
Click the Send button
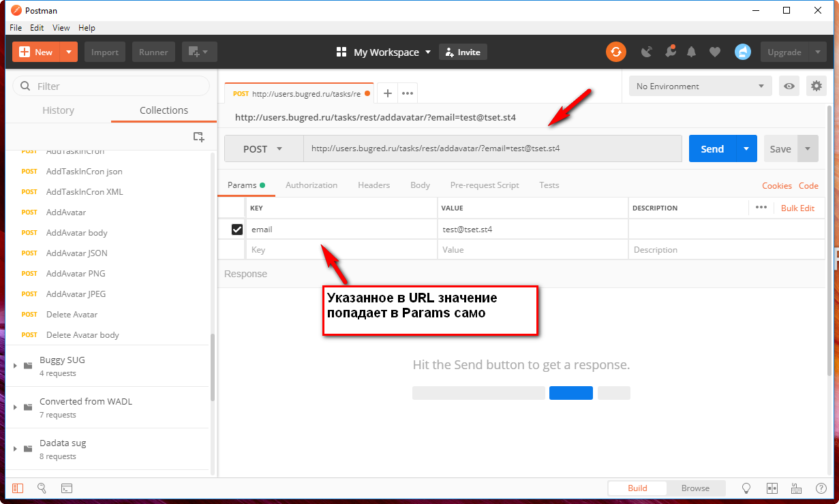pyautogui.click(x=712, y=148)
